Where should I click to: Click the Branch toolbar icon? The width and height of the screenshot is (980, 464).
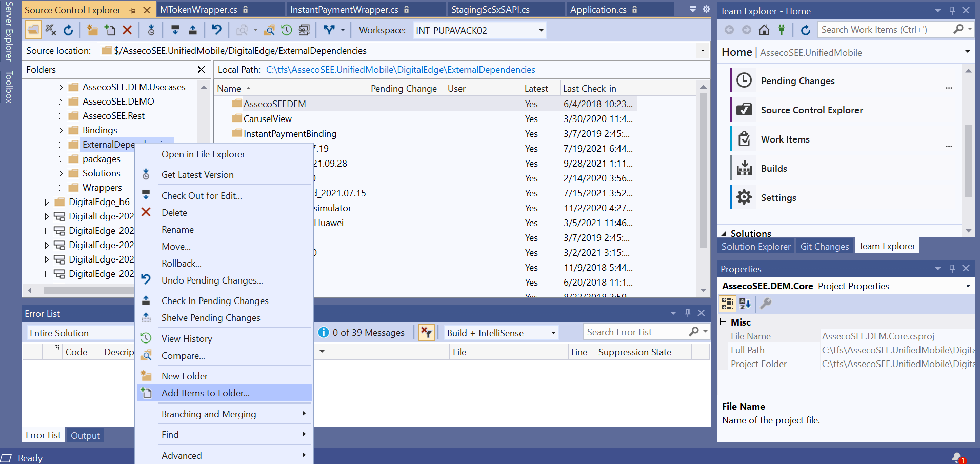click(329, 30)
